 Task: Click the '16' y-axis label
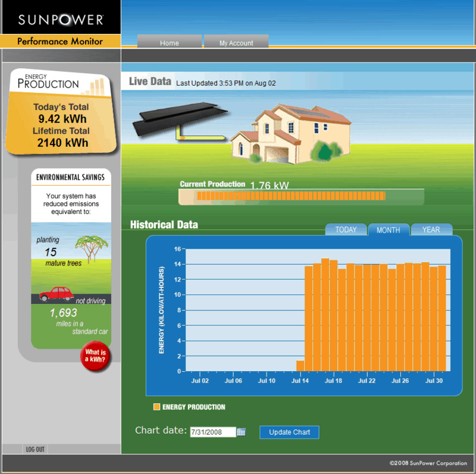click(177, 249)
